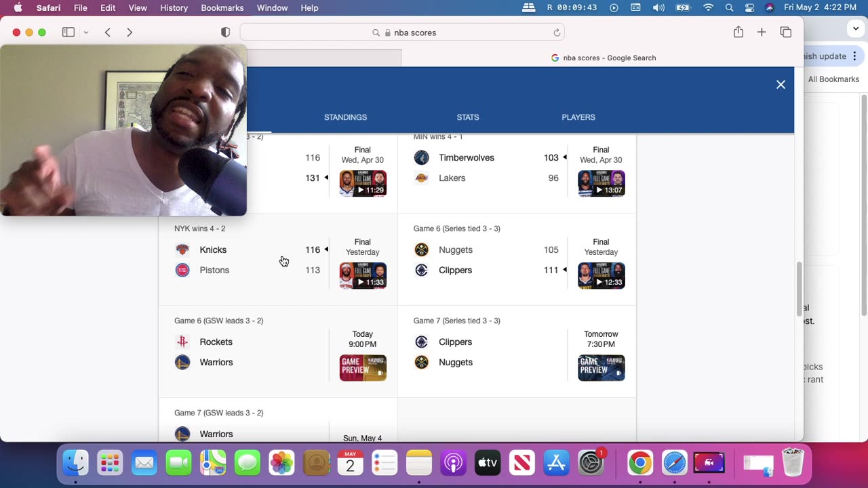The width and height of the screenshot is (868, 488).
Task: Go back to previous page
Action: (107, 32)
